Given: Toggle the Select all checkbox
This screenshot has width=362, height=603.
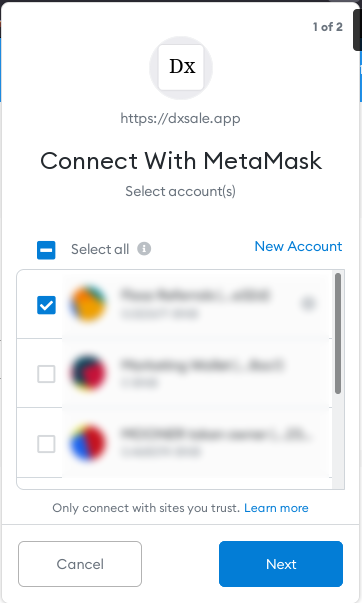Looking at the screenshot, I should click(46, 250).
